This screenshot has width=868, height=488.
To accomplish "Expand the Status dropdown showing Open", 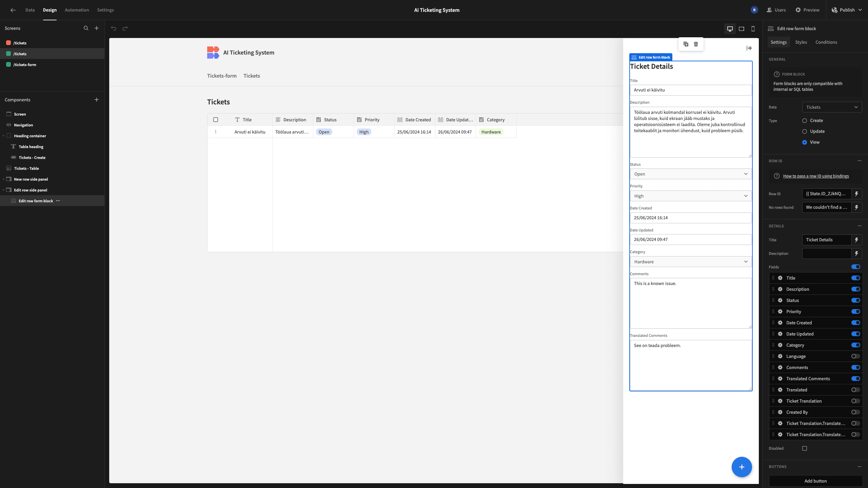I will point(691,174).
